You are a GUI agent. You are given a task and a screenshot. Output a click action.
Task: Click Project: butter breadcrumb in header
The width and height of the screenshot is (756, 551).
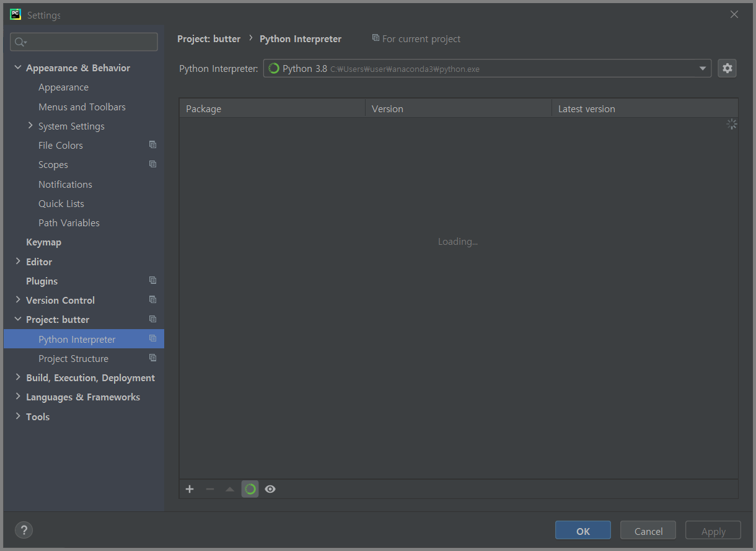(x=209, y=38)
